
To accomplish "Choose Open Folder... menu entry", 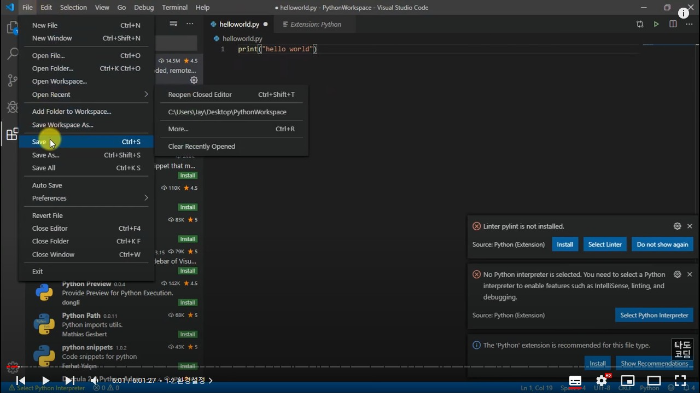I will tap(86, 69).
